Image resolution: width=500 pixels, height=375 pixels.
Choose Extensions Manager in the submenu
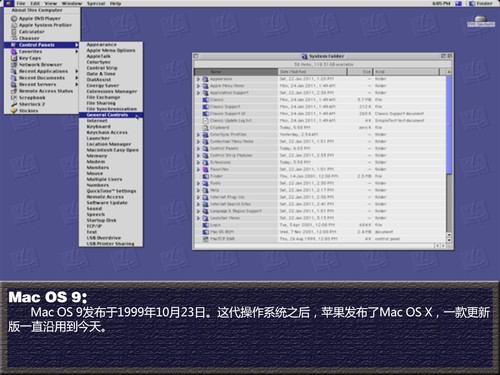point(111,91)
